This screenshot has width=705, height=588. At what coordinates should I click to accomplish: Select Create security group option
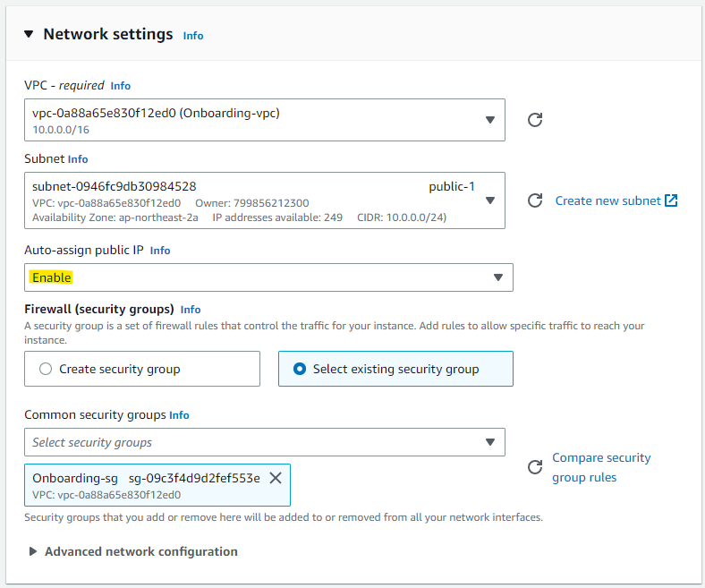[142, 369]
